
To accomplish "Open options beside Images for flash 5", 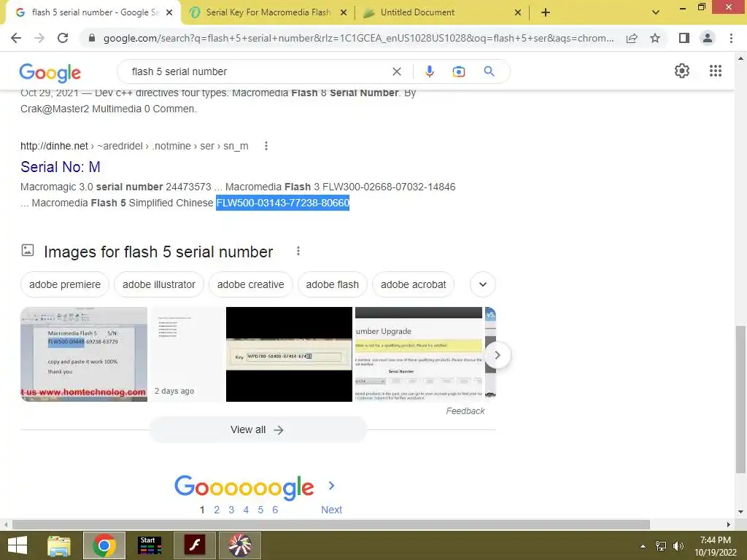I will coord(298,251).
